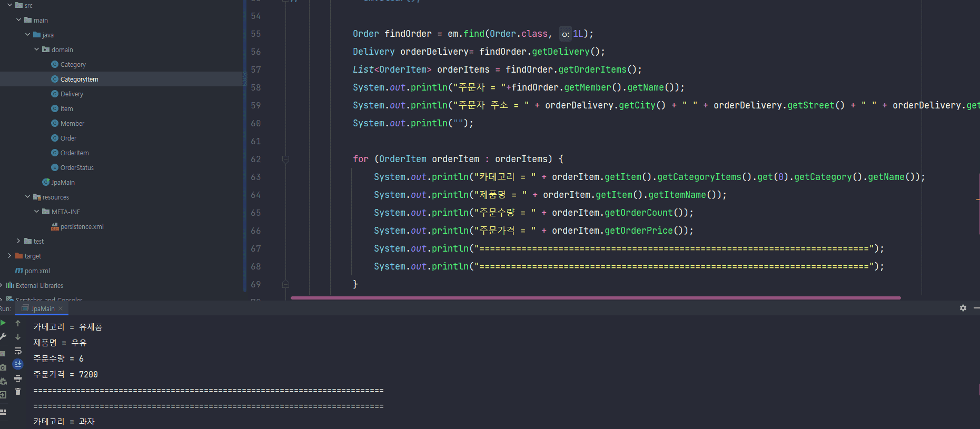
Task: Collapse the META-INF folder
Action: click(36, 212)
